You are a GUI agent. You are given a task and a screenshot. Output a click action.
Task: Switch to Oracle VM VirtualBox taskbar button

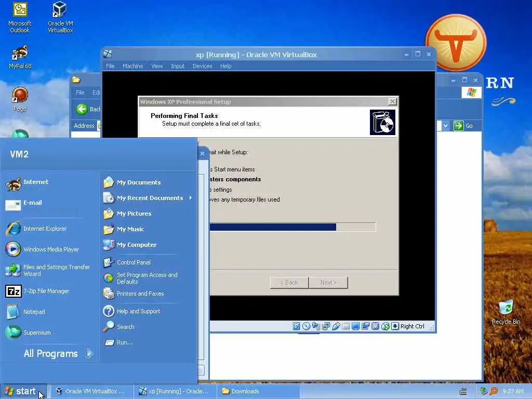(x=91, y=391)
